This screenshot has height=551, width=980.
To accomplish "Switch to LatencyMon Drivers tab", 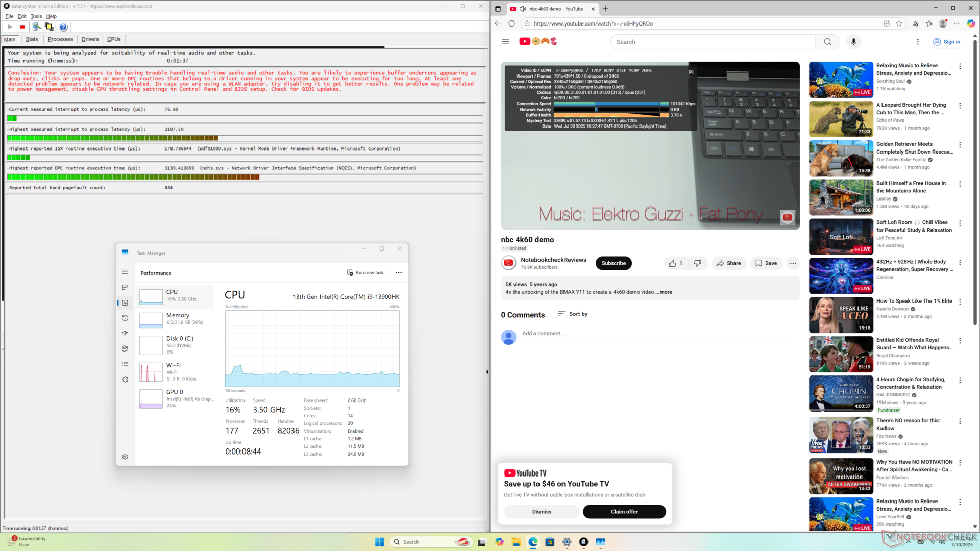I will (x=90, y=39).
